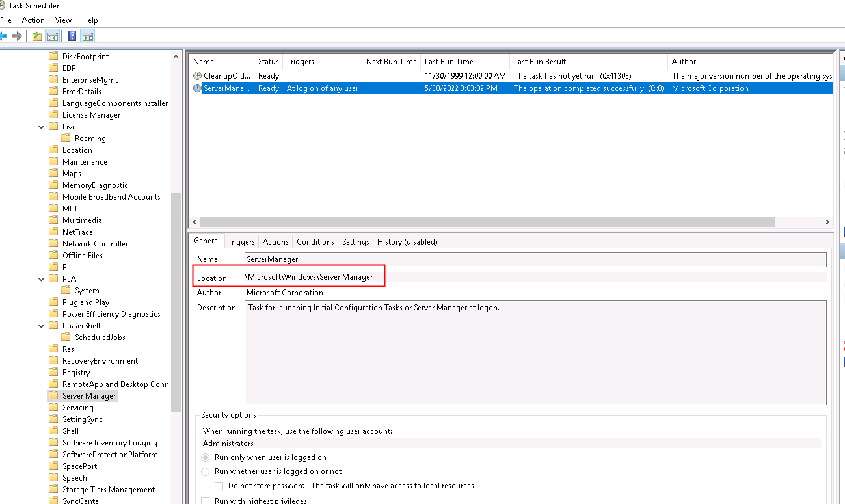Select the ServerMana task clock icon

198,88
